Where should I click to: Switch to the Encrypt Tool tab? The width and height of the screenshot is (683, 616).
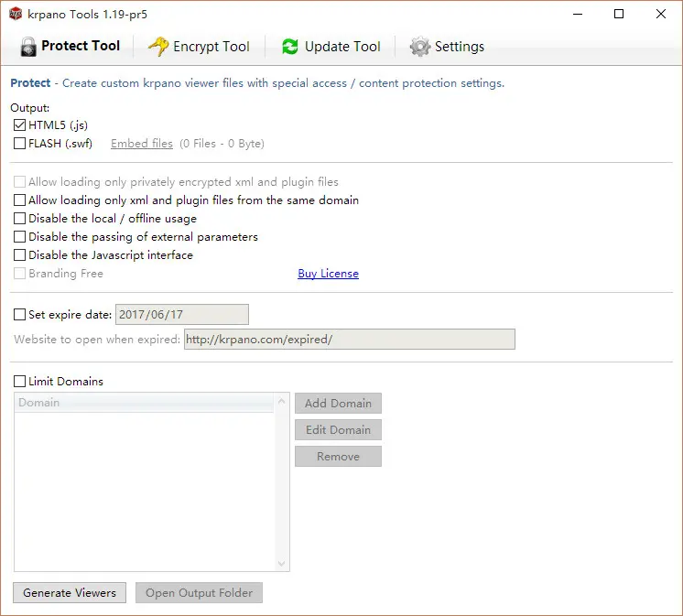[199, 46]
